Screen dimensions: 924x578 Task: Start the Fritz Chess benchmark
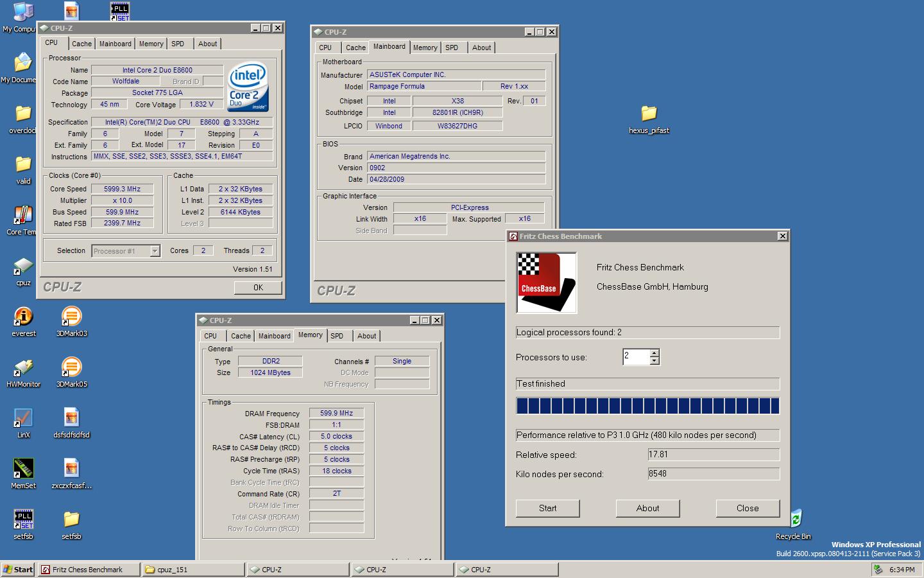pyautogui.click(x=547, y=508)
